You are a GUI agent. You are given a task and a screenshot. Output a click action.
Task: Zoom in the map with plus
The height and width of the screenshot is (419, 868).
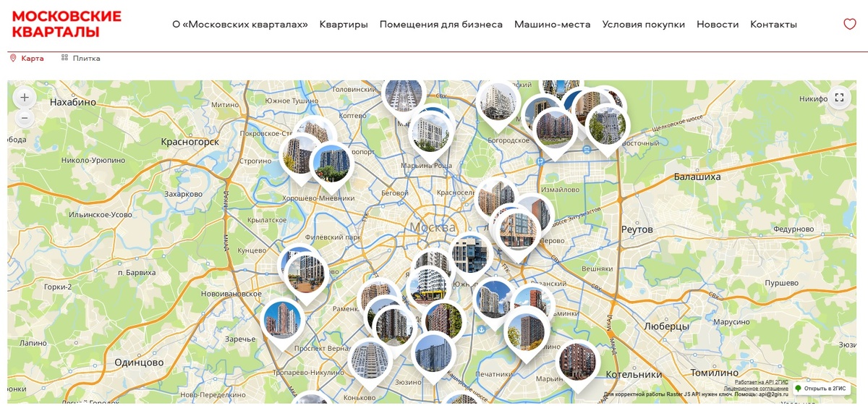point(25,97)
